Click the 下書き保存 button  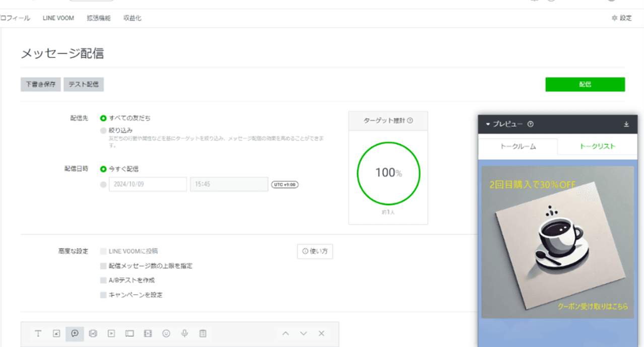(x=41, y=85)
